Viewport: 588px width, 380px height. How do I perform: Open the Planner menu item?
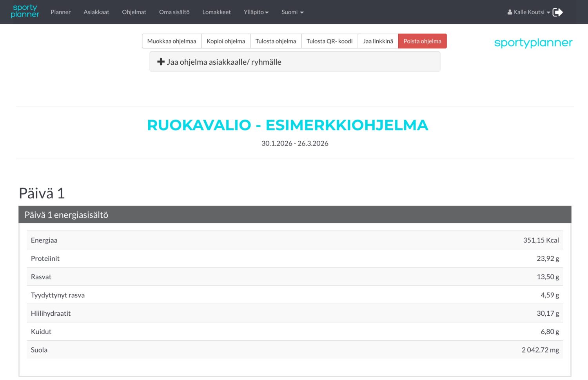pyautogui.click(x=60, y=12)
